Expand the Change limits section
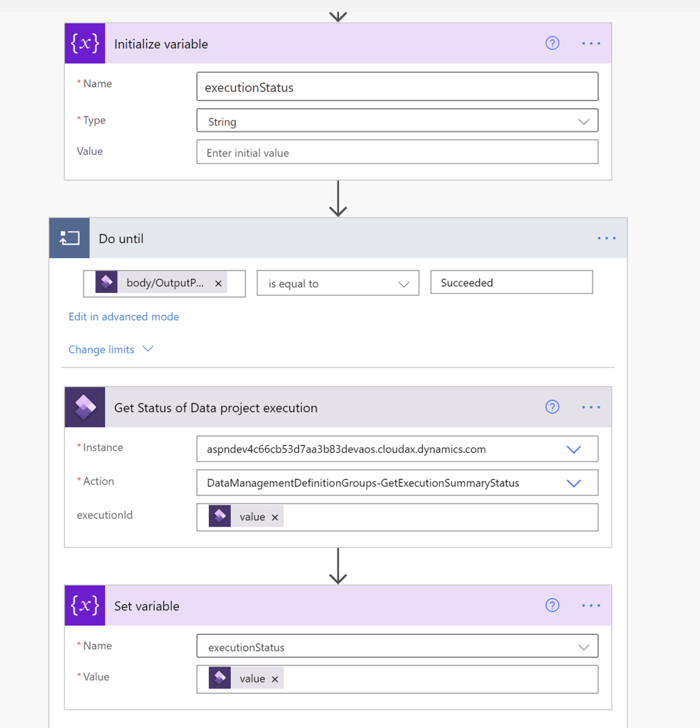 (111, 349)
